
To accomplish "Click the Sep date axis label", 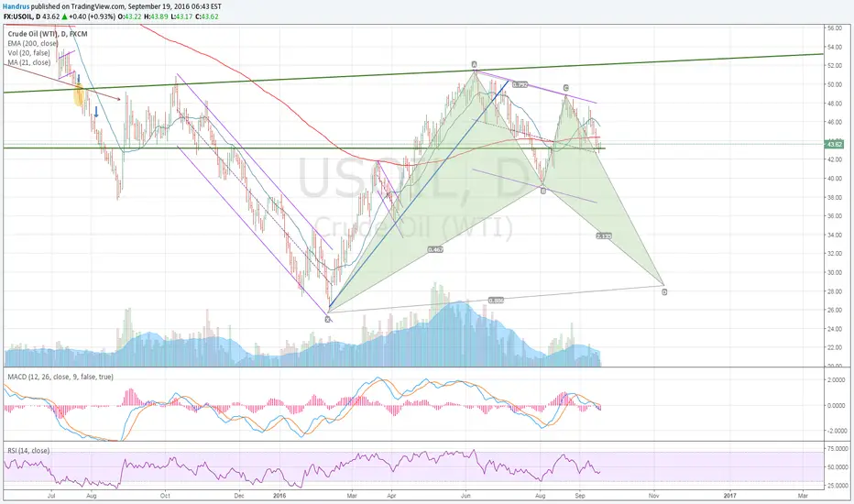I will 579,496.
